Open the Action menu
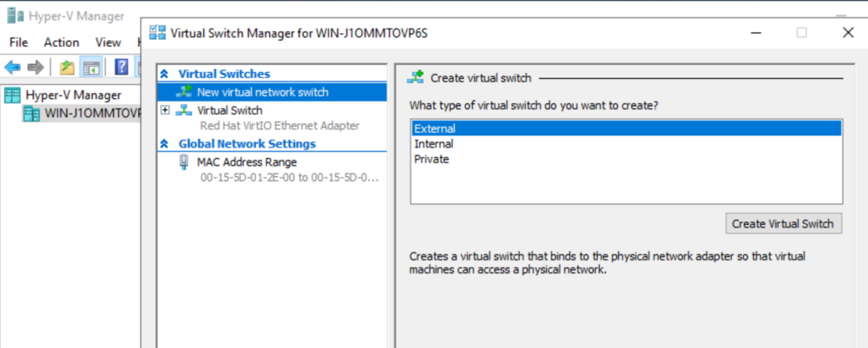868x348 pixels. point(62,43)
